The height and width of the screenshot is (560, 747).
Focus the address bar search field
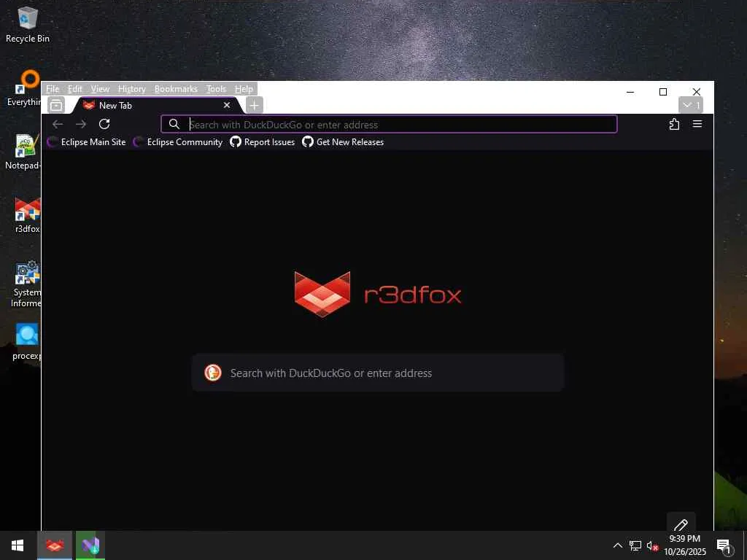[x=390, y=124]
